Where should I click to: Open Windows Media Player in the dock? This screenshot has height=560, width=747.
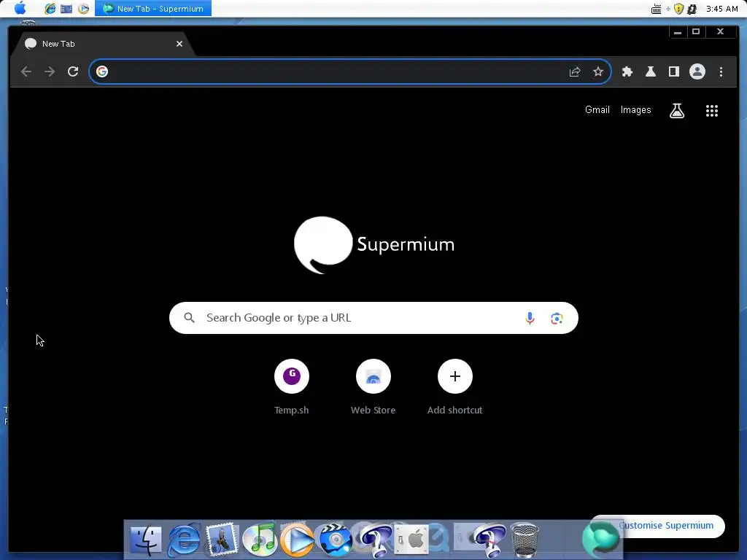click(297, 540)
